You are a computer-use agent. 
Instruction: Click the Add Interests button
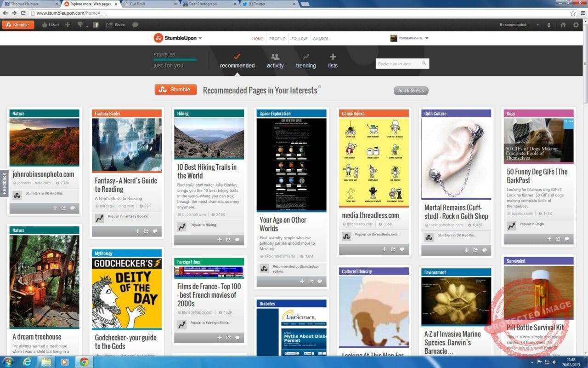411,91
